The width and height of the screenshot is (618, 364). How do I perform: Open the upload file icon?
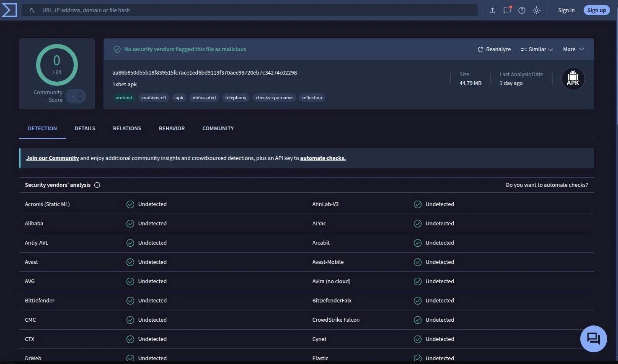coord(492,10)
